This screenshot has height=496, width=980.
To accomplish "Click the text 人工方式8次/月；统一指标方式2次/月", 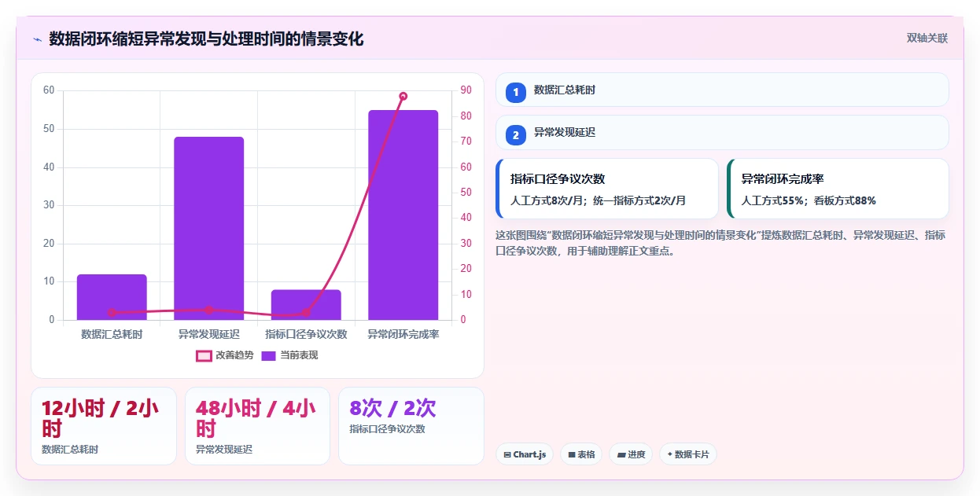I will 599,200.
